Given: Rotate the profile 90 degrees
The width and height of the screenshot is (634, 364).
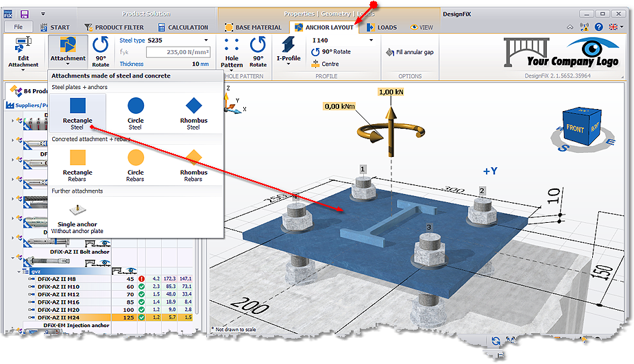Looking at the screenshot, I should point(331,52).
